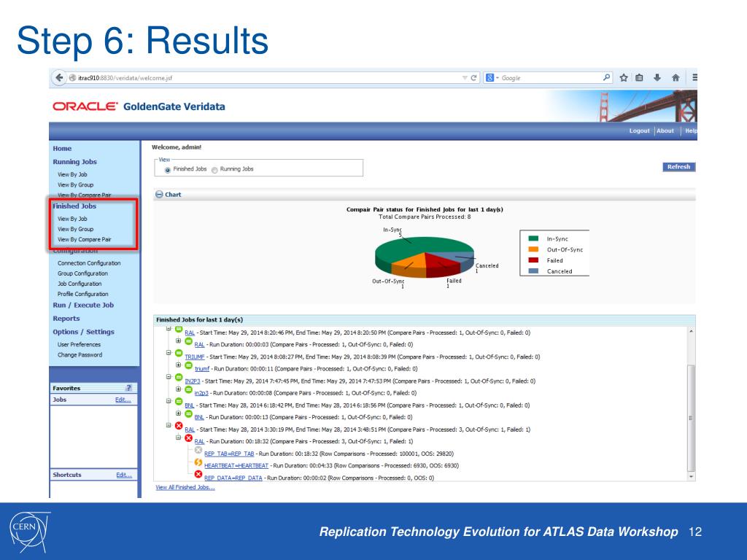The image size is (747, 560).
Task: Go to browser home page icon
Action: tap(676, 77)
